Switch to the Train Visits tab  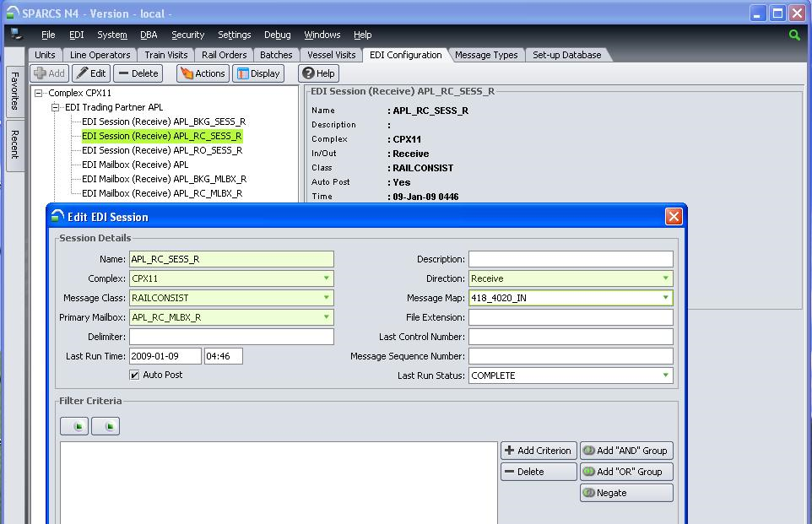pyautogui.click(x=165, y=55)
